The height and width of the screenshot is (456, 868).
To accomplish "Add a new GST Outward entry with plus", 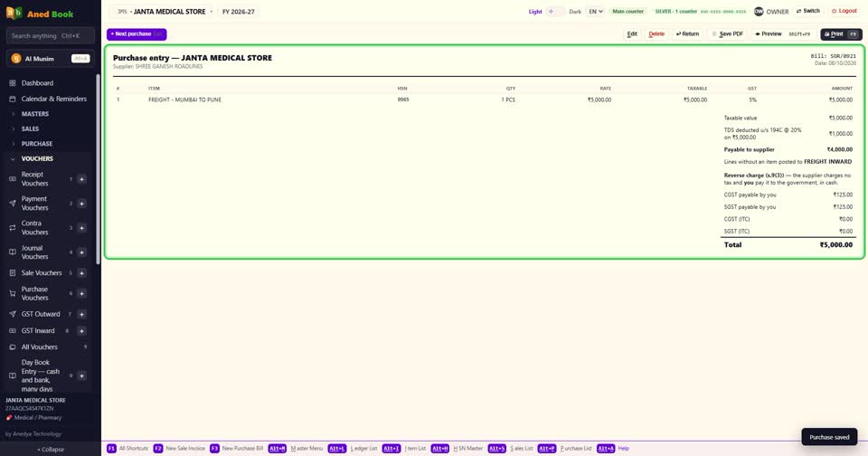I will [x=81, y=314].
